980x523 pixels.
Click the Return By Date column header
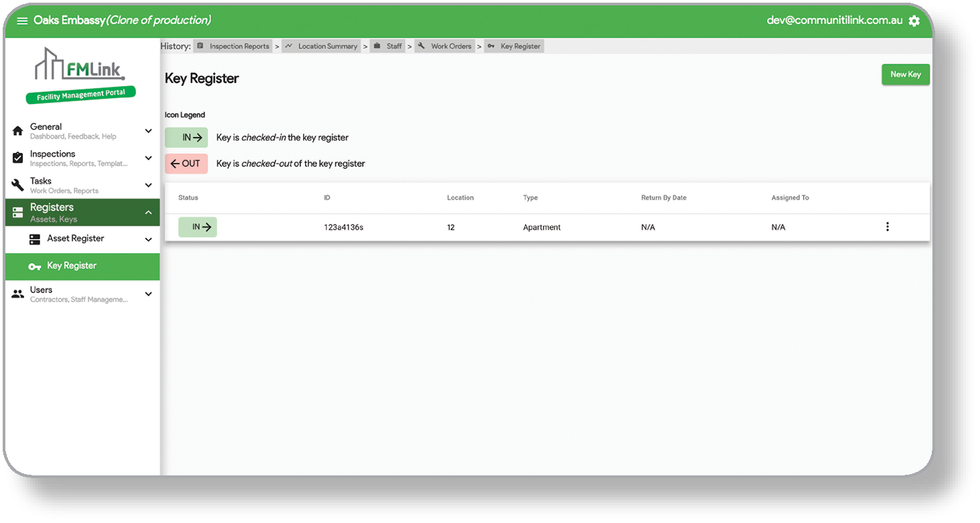point(664,198)
